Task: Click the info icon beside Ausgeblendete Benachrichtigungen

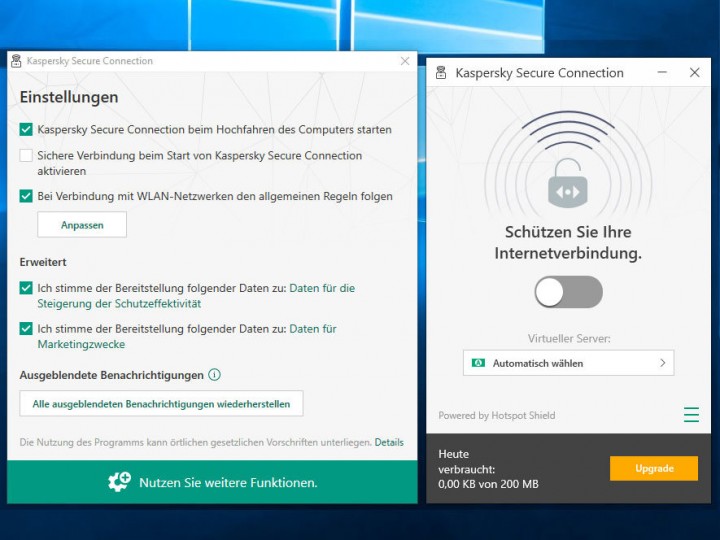Action: coord(214,375)
